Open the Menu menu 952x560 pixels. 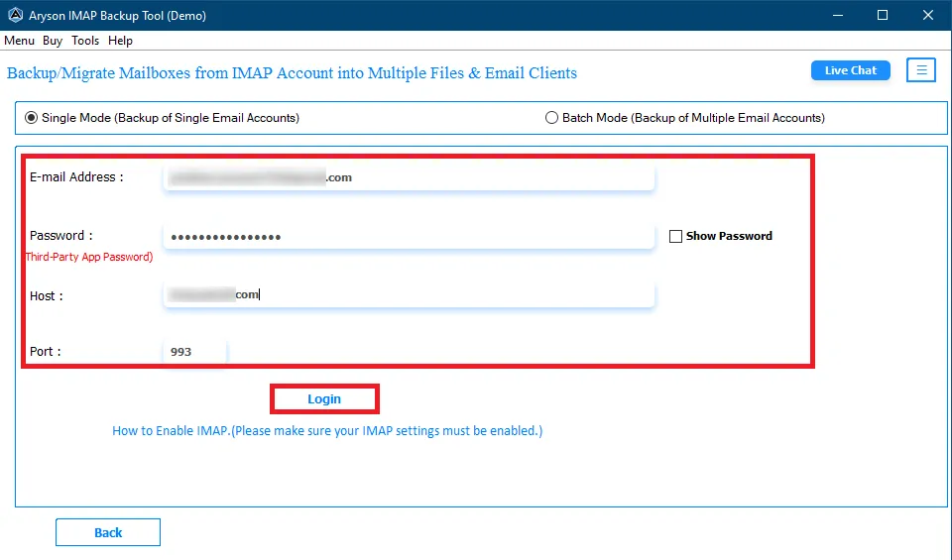tap(20, 41)
